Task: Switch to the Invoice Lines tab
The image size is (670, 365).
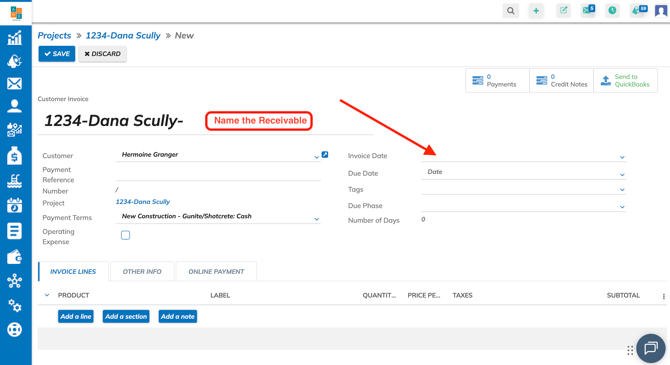Action: [x=73, y=271]
